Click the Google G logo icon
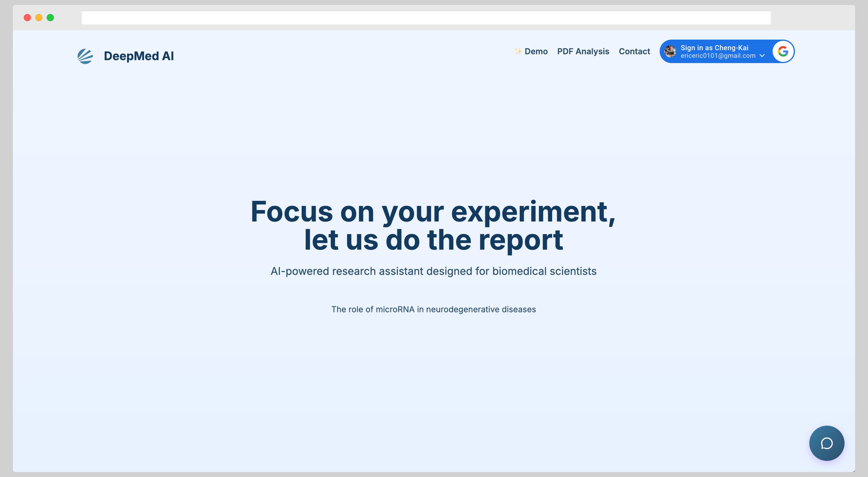Image resolution: width=868 pixels, height=477 pixels. coord(783,52)
